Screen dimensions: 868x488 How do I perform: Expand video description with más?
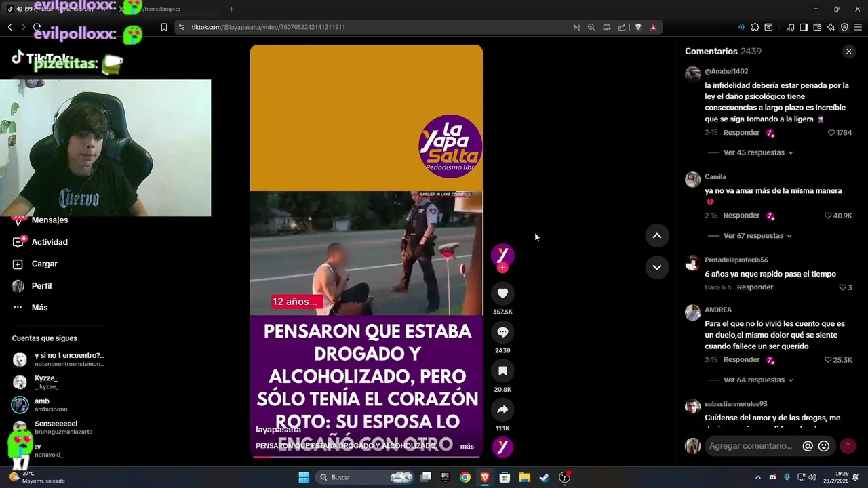[x=467, y=446]
